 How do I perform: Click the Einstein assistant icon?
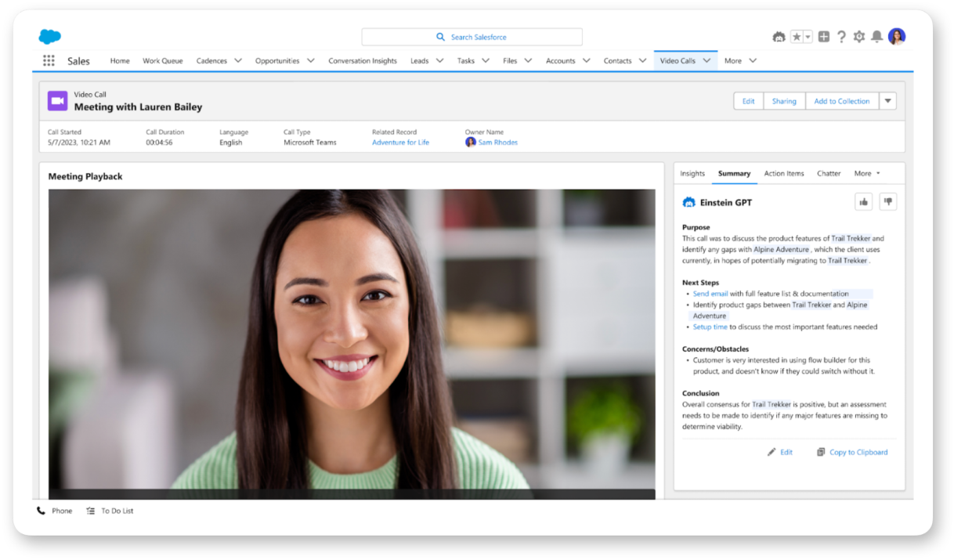pyautogui.click(x=779, y=36)
